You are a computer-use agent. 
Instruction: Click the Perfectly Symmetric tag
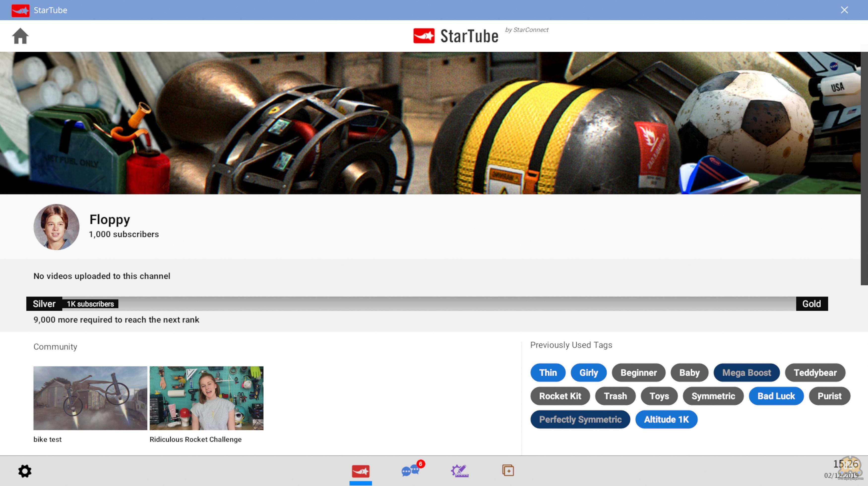(x=580, y=419)
